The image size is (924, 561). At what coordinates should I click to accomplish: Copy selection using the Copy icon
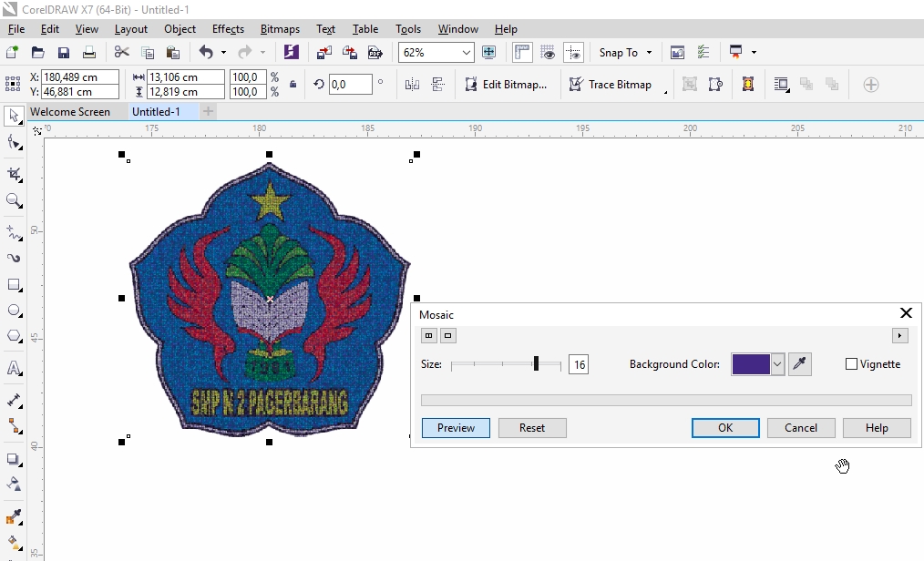[148, 53]
